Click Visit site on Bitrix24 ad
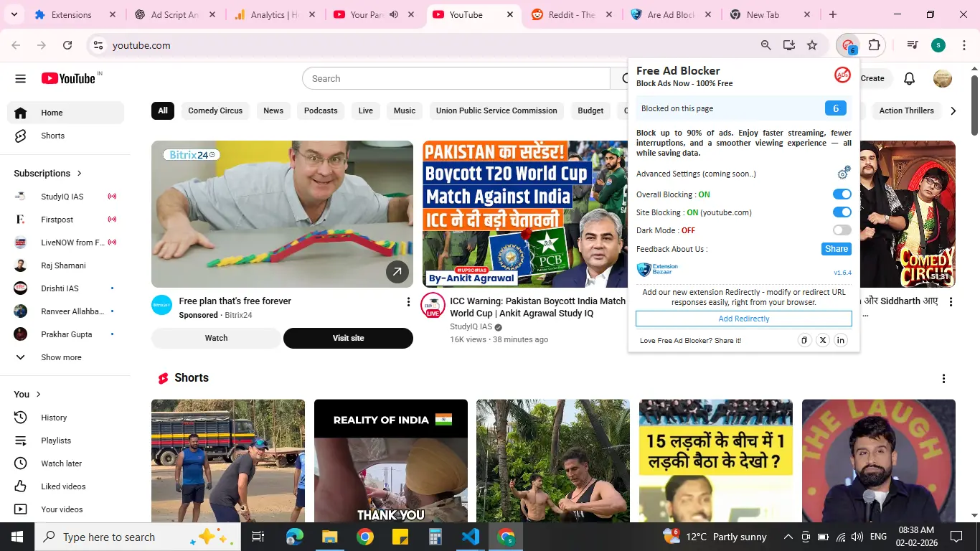 348,338
